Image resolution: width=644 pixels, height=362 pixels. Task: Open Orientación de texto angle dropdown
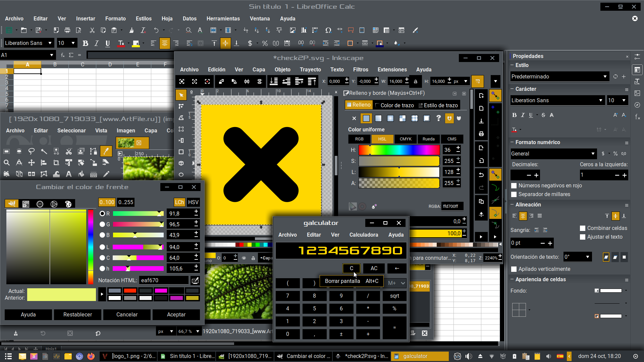tap(588, 257)
